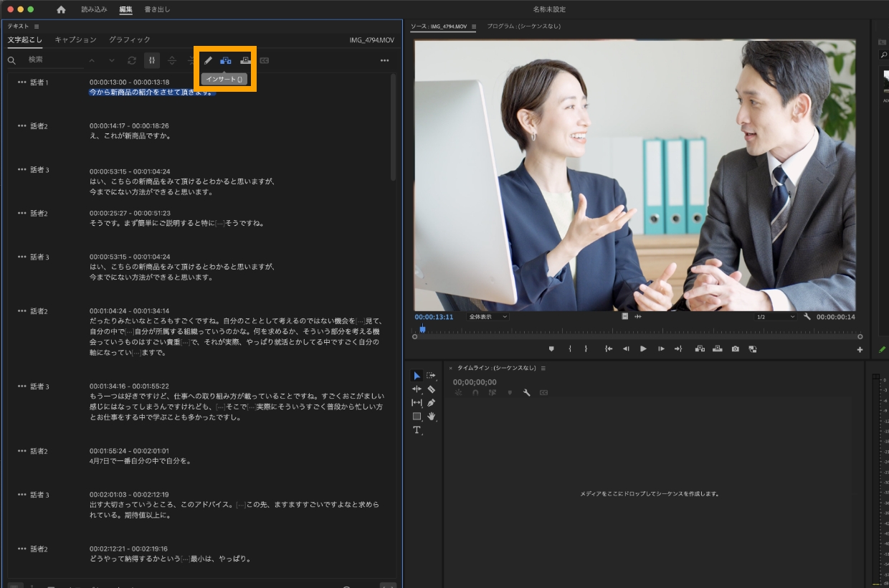Viewport: 889px width, 588px height.
Task: Click right handle of source zoom scroll bar
Action: pos(860,336)
